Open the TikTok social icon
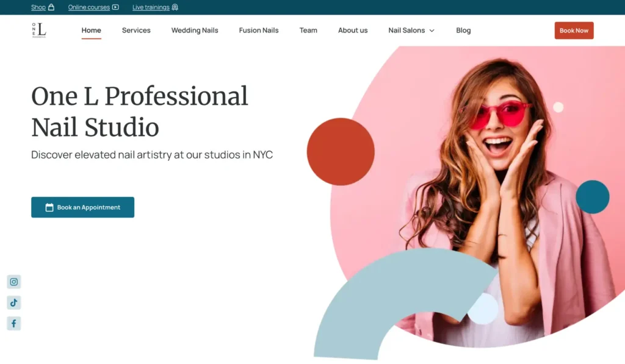625x364 pixels. (13, 302)
